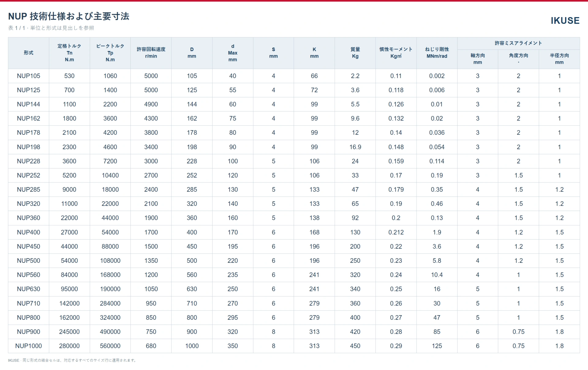
Task: Click the '半径方向 mm' sub-header
Action: pyautogui.click(x=560, y=59)
